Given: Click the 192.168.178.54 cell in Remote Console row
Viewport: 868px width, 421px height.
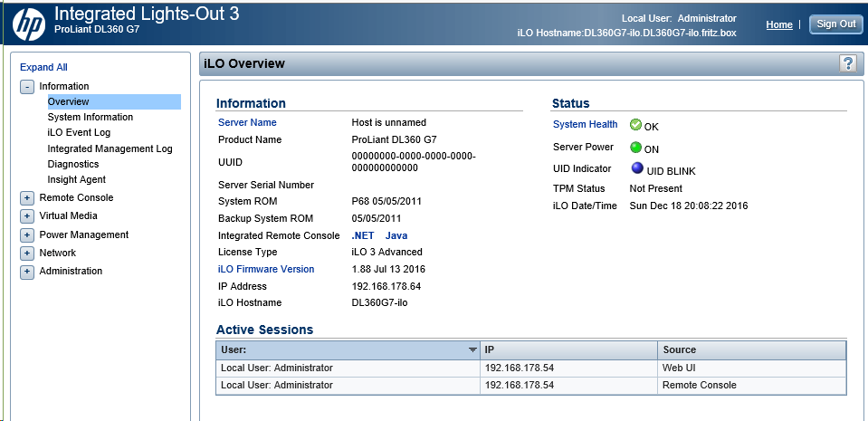Looking at the screenshot, I should click(x=569, y=385).
